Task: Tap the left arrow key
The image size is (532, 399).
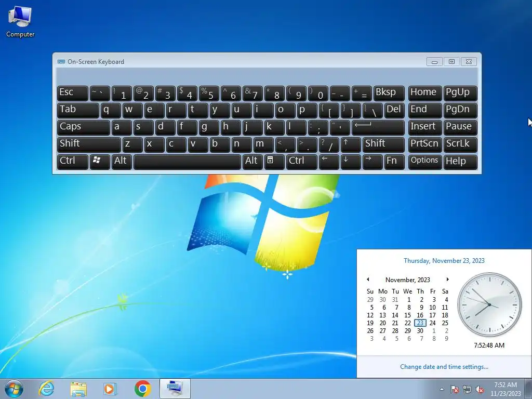Action: [329, 162]
